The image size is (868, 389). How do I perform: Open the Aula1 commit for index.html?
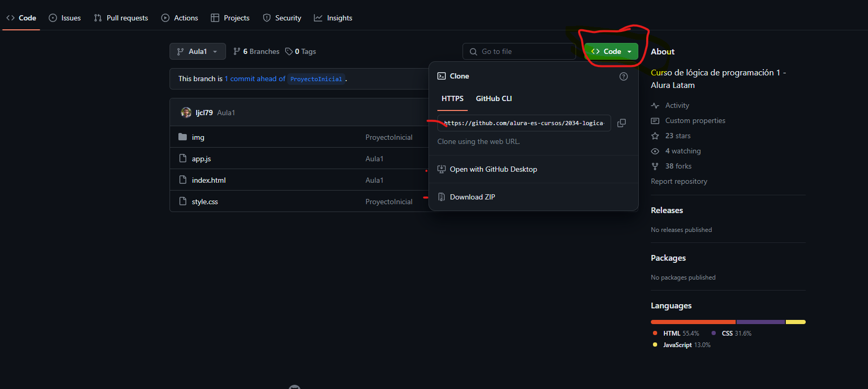tap(375, 180)
